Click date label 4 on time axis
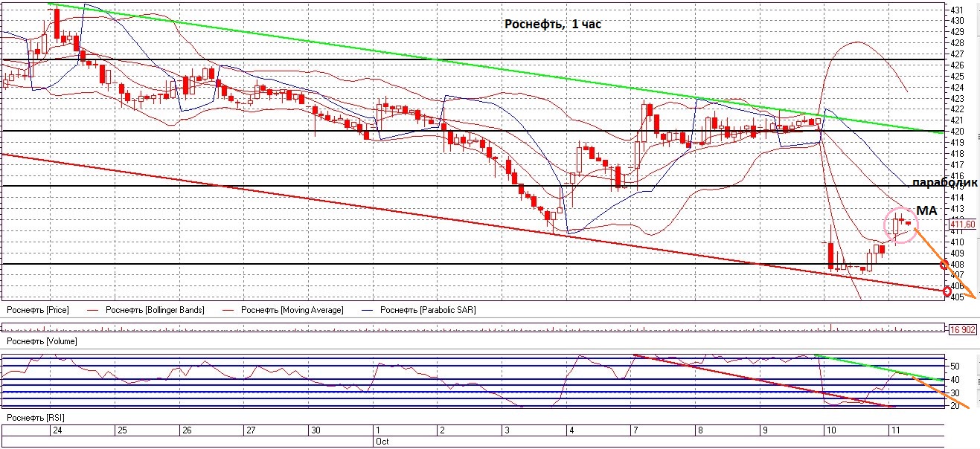Viewport: 980px width, 449px height. click(571, 430)
